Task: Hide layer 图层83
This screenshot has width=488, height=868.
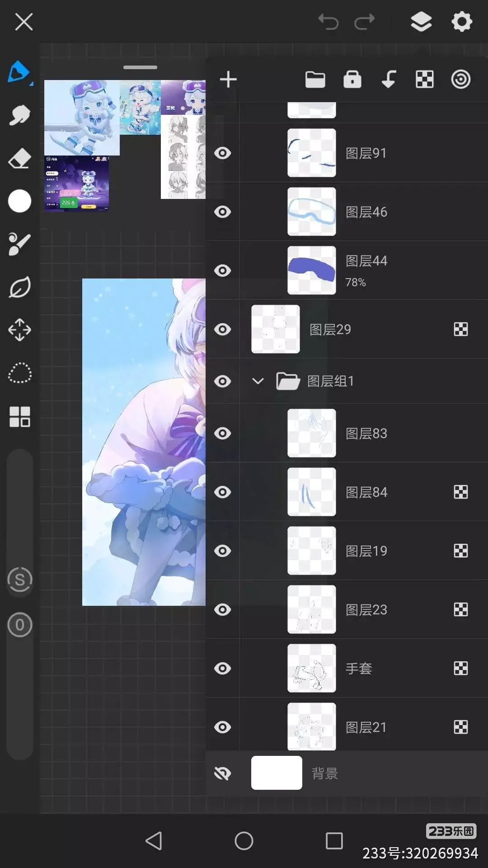Action: tap(222, 433)
